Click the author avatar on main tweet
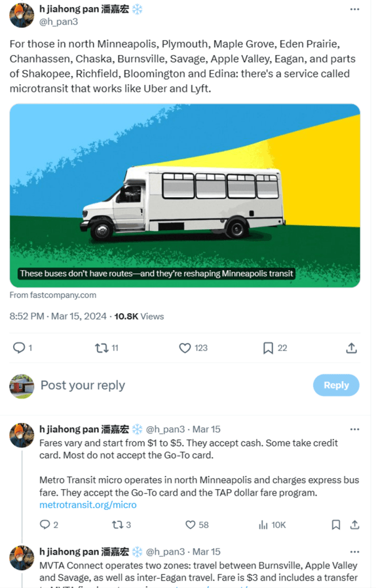The image size is (376, 588). (x=21, y=15)
